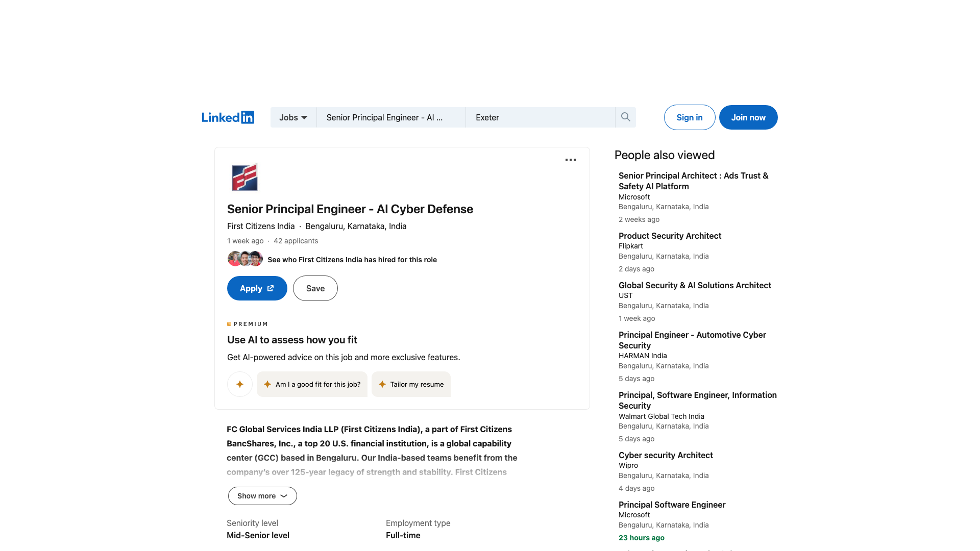Screen dimensions: 980x551
Task: Open Principal, Software Engineer, Information Security job
Action: 698,400
